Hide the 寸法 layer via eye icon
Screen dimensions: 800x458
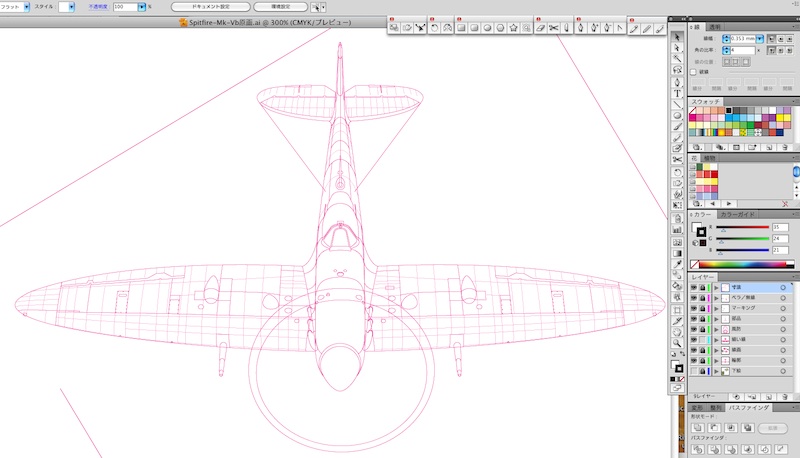point(693,287)
